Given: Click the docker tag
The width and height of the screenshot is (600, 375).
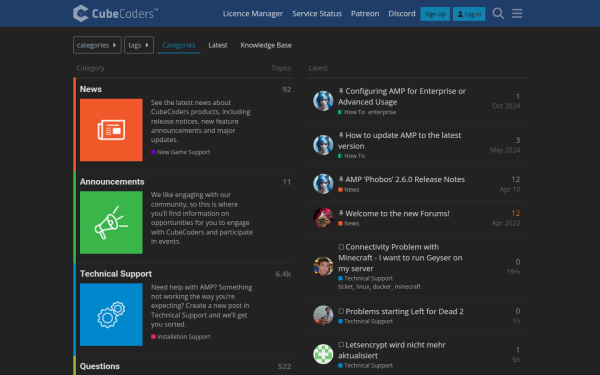Looking at the screenshot, I should [x=382, y=287].
